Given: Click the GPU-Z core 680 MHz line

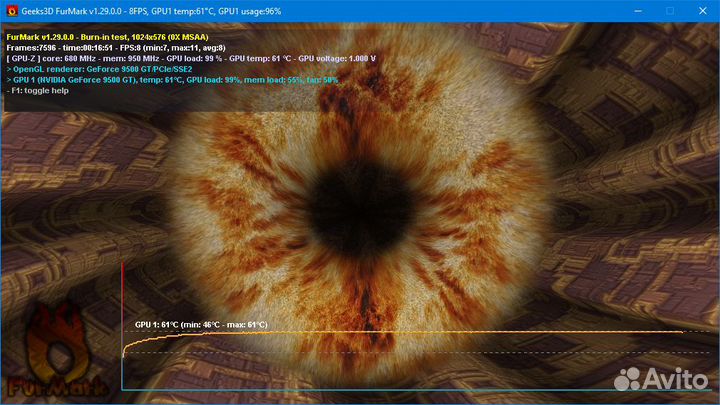Looking at the screenshot, I should click(191, 58).
